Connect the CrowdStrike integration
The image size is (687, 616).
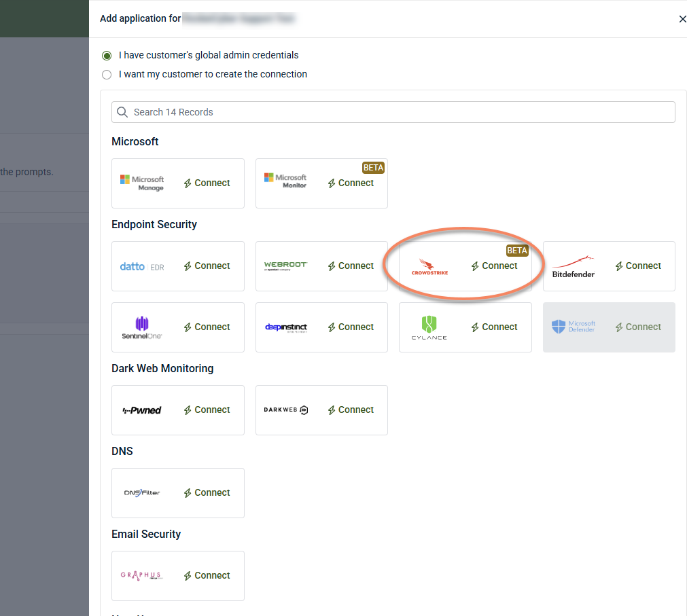pos(494,266)
